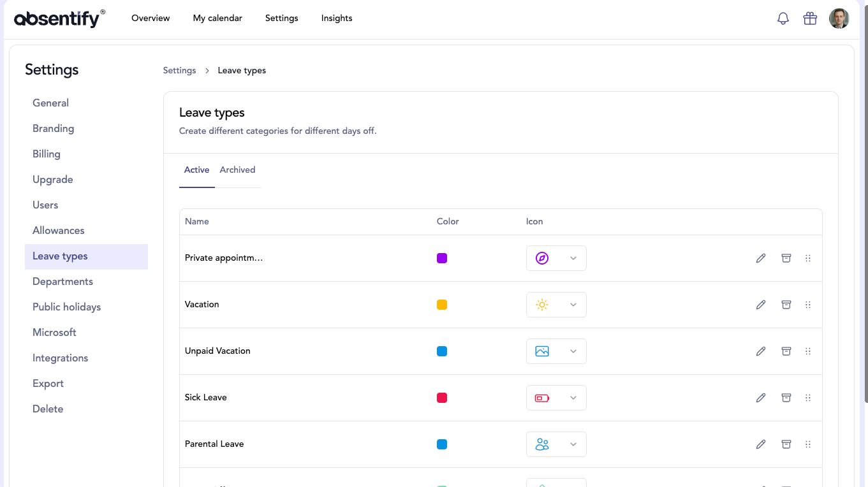
Task: Archive the Unpaid Vacation leave type
Action: click(786, 351)
